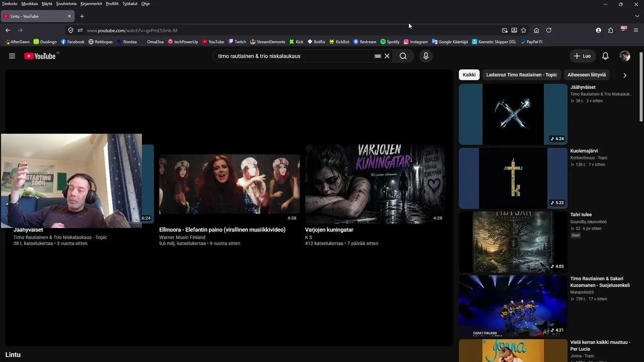
Task: Click the browser address bar URL
Action: pyautogui.click(x=132, y=30)
